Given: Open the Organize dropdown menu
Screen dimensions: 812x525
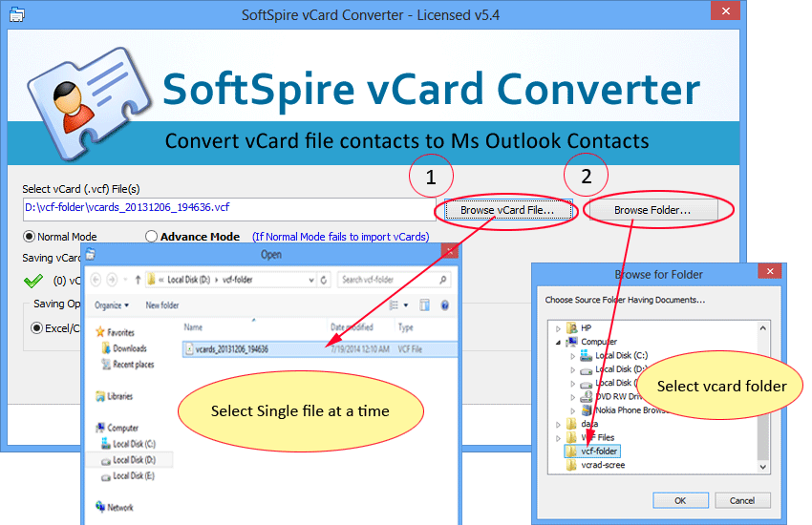Looking at the screenshot, I should (x=112, y=305).
